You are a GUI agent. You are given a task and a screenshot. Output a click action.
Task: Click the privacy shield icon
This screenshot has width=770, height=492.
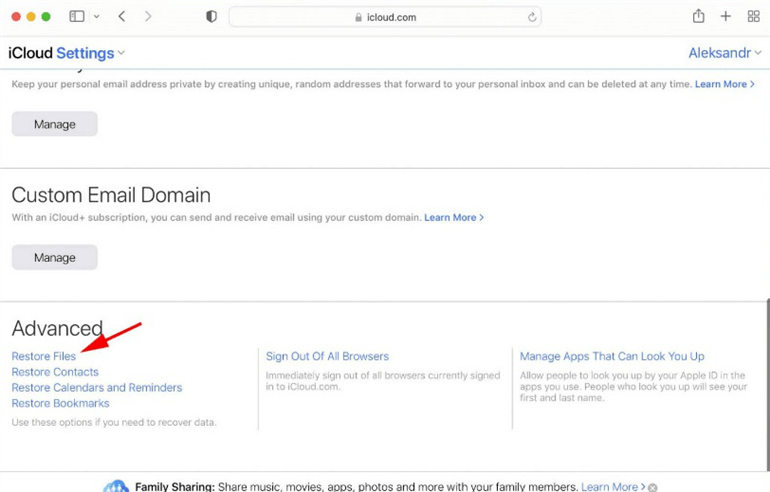tap(211, 17)
